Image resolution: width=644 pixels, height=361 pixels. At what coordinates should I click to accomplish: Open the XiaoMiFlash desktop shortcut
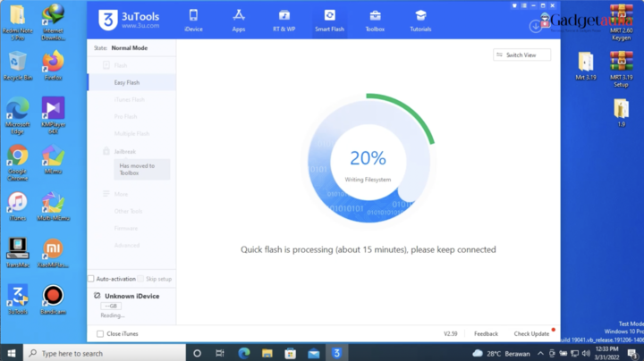[53, 253]
